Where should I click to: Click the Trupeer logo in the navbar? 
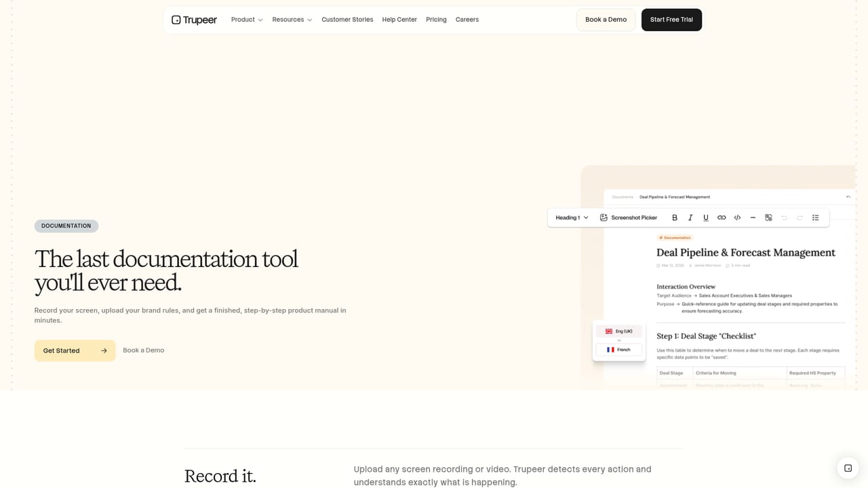194,20
